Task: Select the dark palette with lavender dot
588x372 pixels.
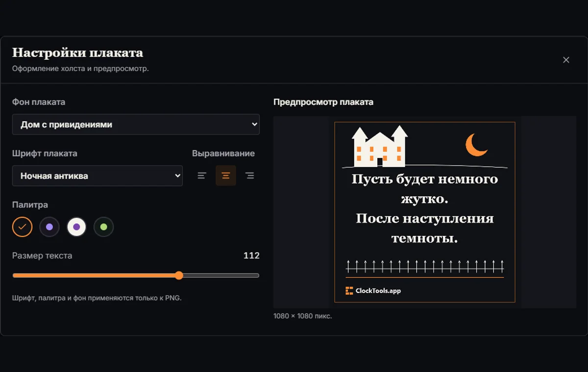Action: click(49, 227)
